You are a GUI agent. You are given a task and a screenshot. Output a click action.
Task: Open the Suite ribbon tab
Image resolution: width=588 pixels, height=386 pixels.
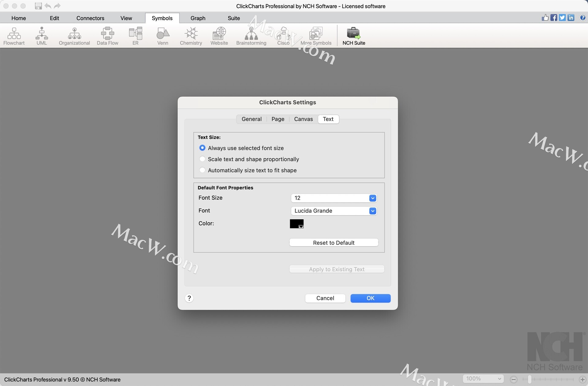point(234,18)
